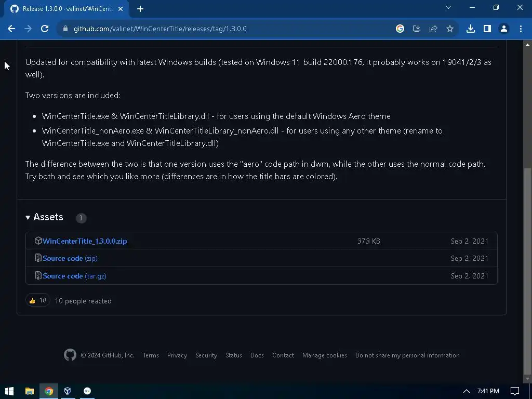Screen dimensions: 532x399
Task: Click the browser forward arrow
Action: [28, 29]
